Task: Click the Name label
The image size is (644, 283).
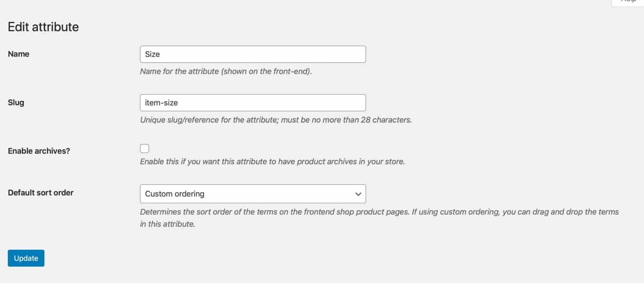Action: click(18, 54)
